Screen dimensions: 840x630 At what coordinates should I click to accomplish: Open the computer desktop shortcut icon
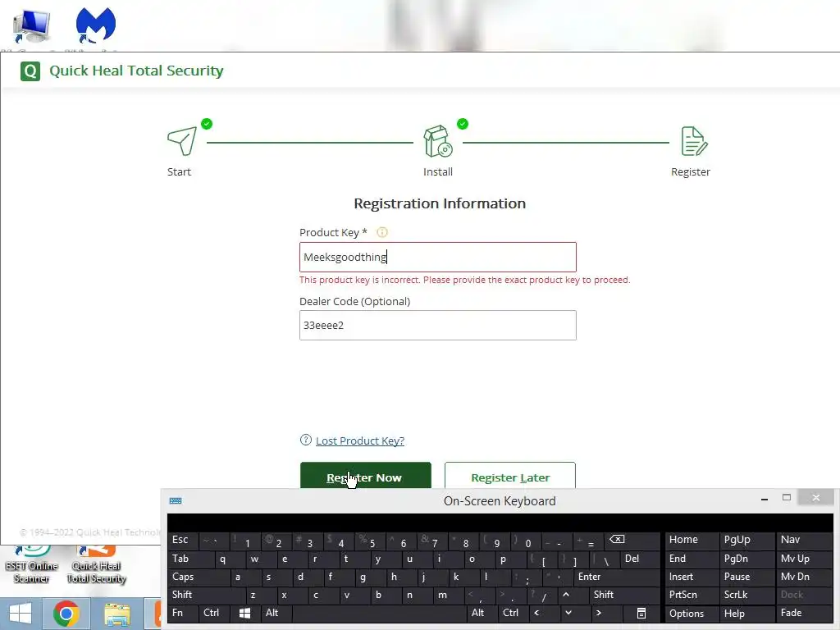[31, 25]
